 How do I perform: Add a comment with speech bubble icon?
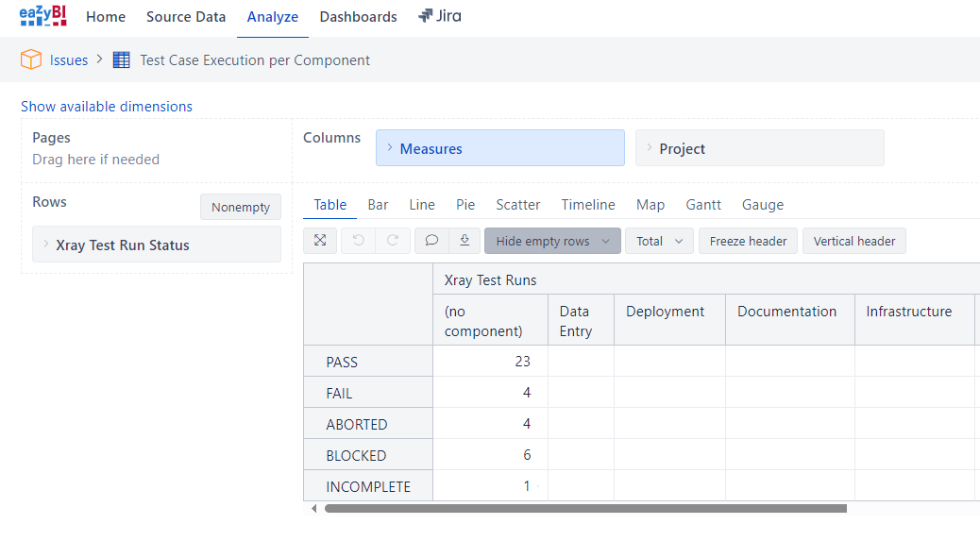tap(431, 241)
